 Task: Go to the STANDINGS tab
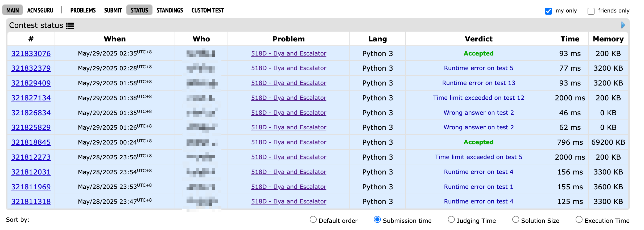[170, 10]
